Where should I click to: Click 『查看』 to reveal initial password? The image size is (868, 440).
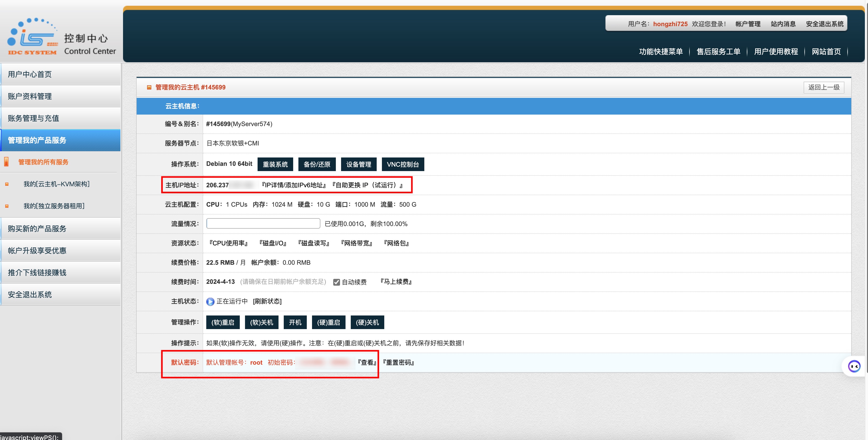(x=367, y=362)
